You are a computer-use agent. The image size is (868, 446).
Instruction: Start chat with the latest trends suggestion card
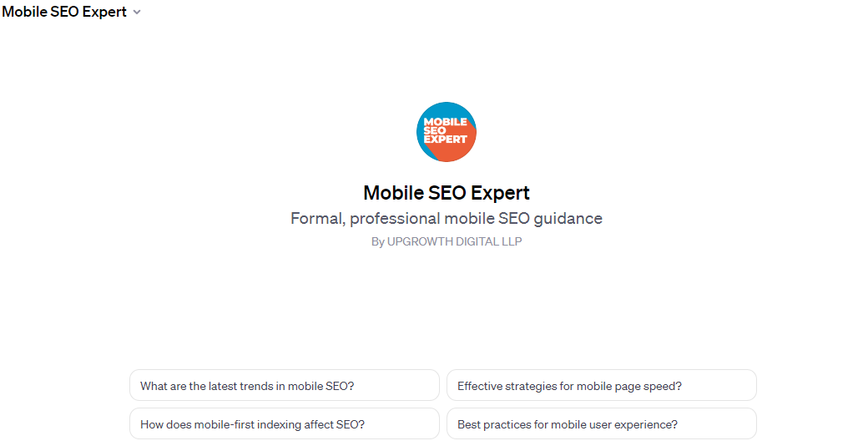[285, 385]
